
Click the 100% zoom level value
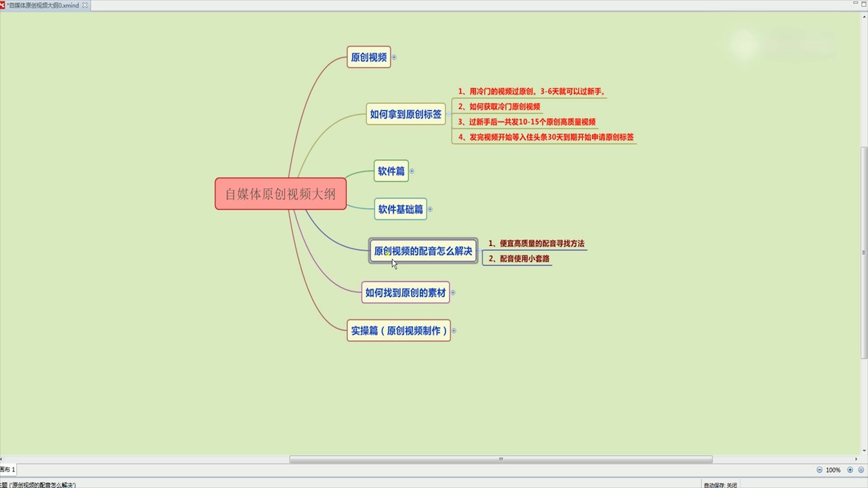(833, 470)
